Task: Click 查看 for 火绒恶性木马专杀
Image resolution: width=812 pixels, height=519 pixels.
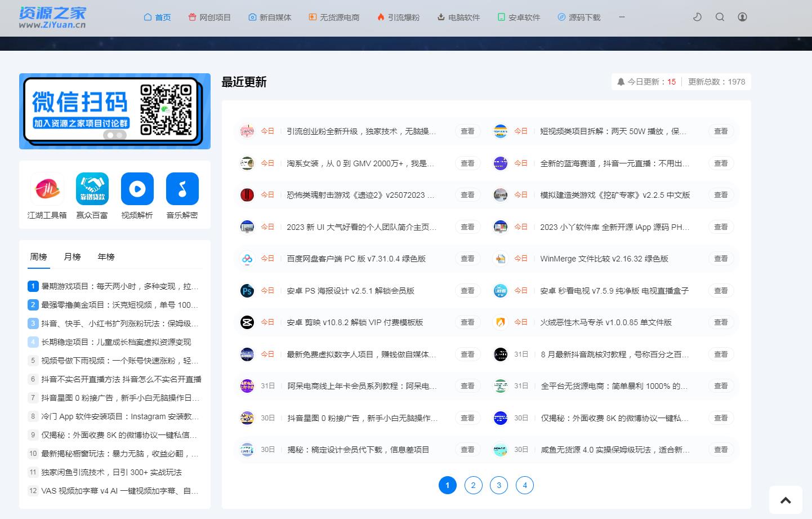Action: (x=721, y=322)
